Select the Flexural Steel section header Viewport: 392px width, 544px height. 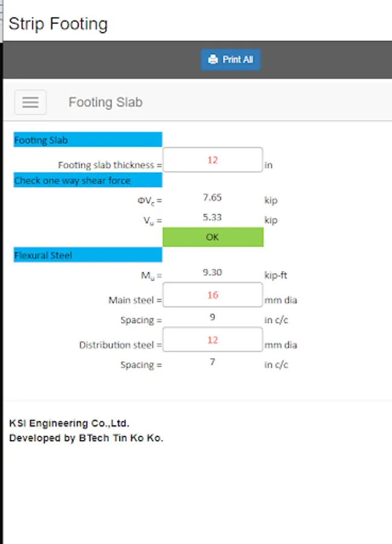point(88,255)
